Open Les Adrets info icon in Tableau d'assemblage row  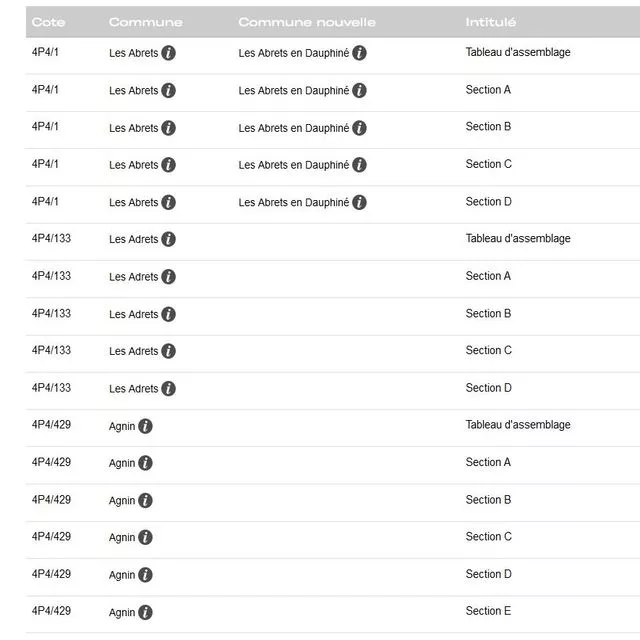[168, 239]
